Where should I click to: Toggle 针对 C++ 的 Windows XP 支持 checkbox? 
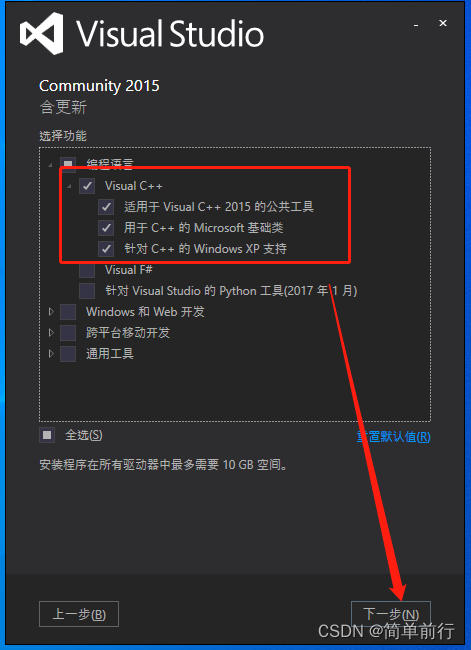[x=106, y=249]
